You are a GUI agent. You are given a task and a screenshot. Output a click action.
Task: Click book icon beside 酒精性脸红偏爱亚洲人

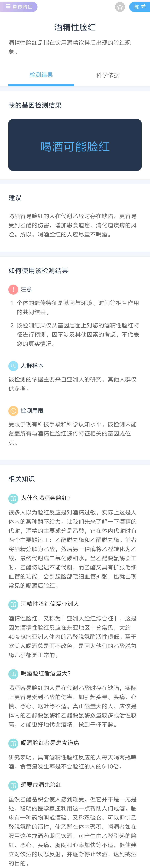tap(13, 604)
